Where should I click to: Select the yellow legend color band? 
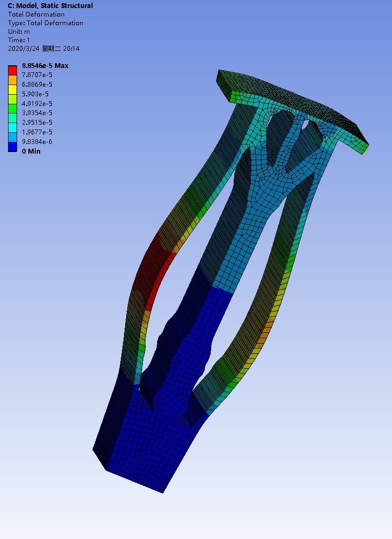12,89
